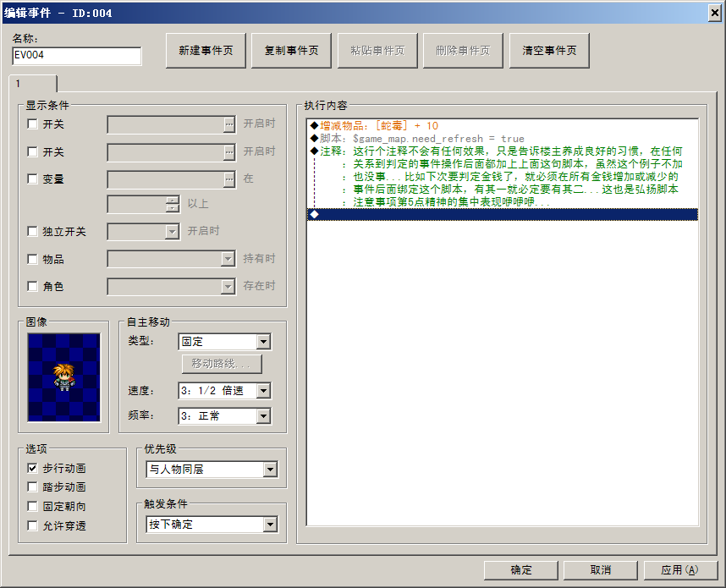Tick the 变量 condition checkbox
Viewport: 726px width, 588px height.
pyautogui.click(x=32, y=179)
